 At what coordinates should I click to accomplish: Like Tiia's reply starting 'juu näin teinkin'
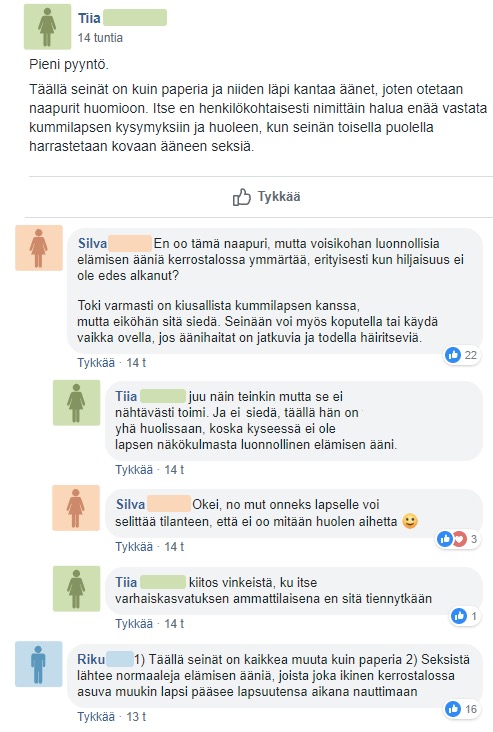(134, 470)
